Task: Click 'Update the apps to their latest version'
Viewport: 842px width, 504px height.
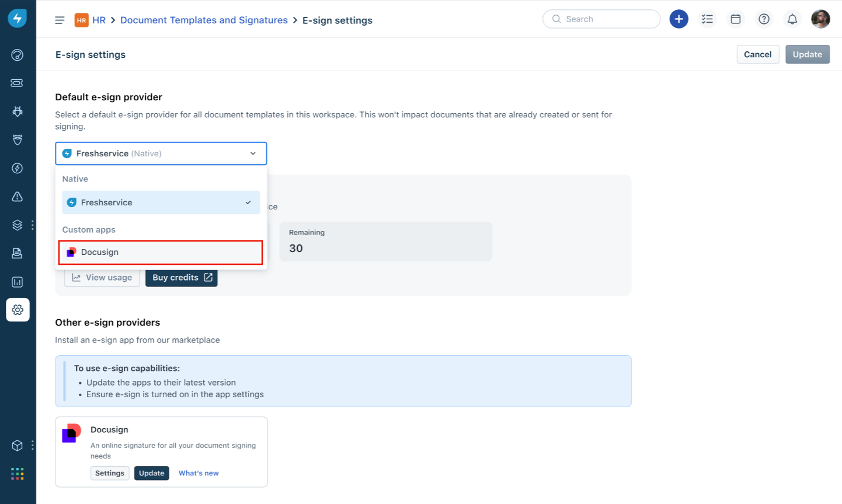Action: tap(161, 383)
